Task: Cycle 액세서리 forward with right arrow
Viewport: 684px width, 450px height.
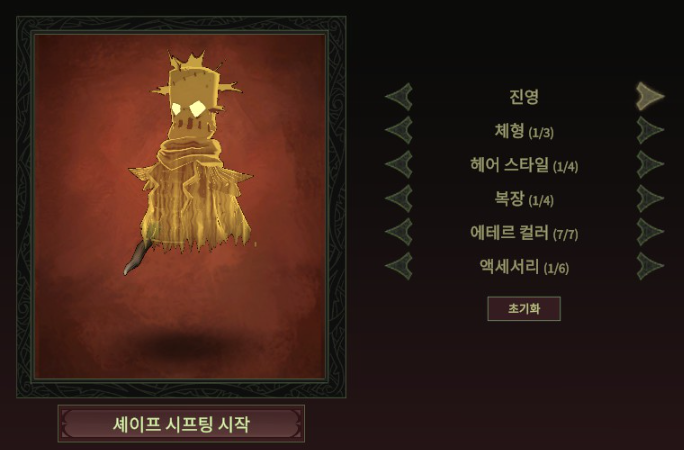Action: click(x=650, y=266)
